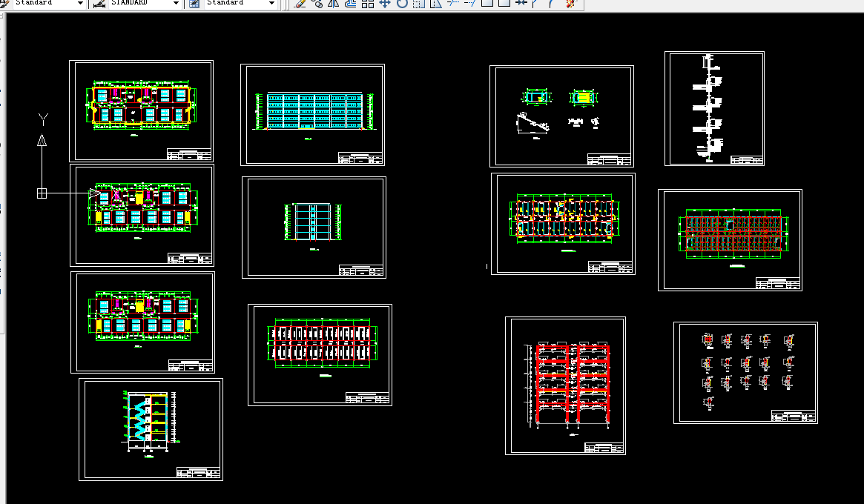Select the Scale tool
This screenshot has height=504, width=864.
419,3
